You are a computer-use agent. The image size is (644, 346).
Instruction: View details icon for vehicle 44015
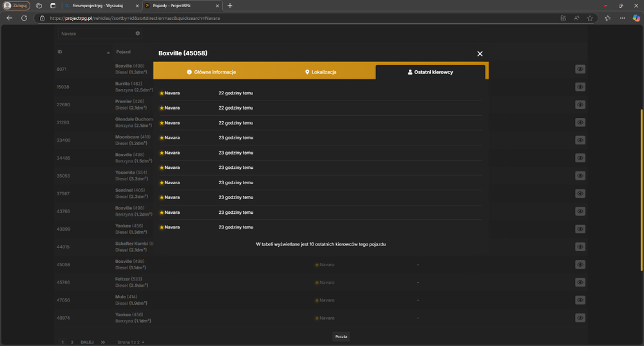[580, 247]
